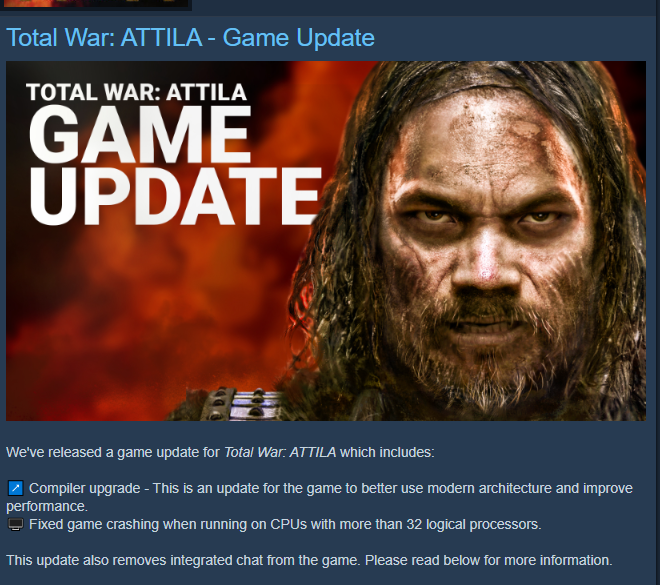Click the blue up-right arrow emoji icon
The width and height of the screenshot is (660, 585).
pos(16,488)
